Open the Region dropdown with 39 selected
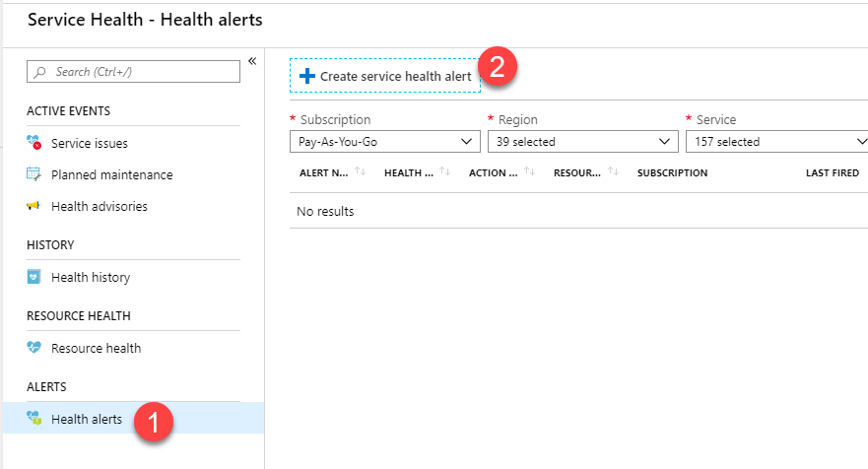Image resolution: width=868 pixels, height=469 pixels. click(582, 142)
